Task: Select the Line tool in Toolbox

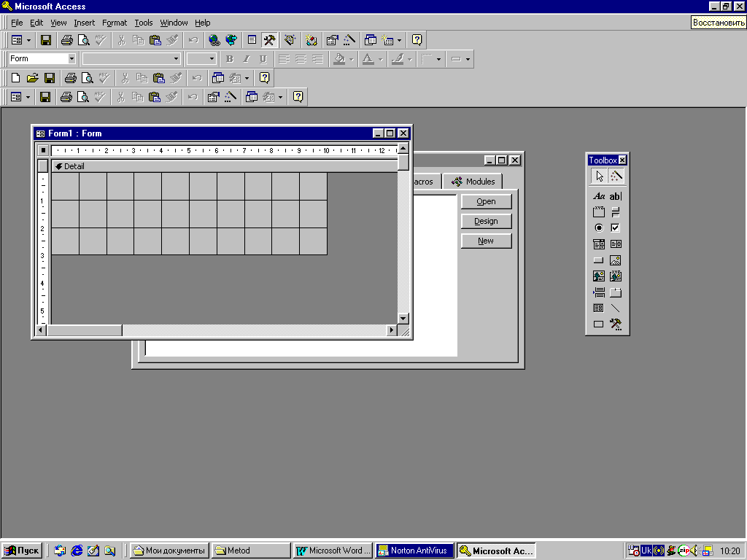Action: [616, 308]
